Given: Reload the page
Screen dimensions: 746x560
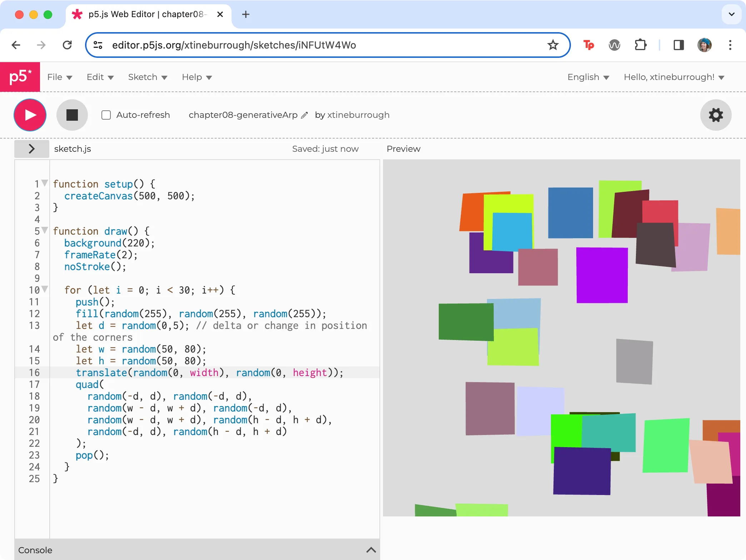Looking at the screenshot, I should click(68, 45).
